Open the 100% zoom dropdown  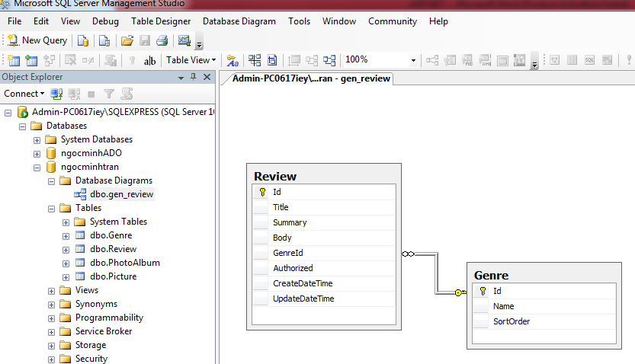(x=413, y=60)
